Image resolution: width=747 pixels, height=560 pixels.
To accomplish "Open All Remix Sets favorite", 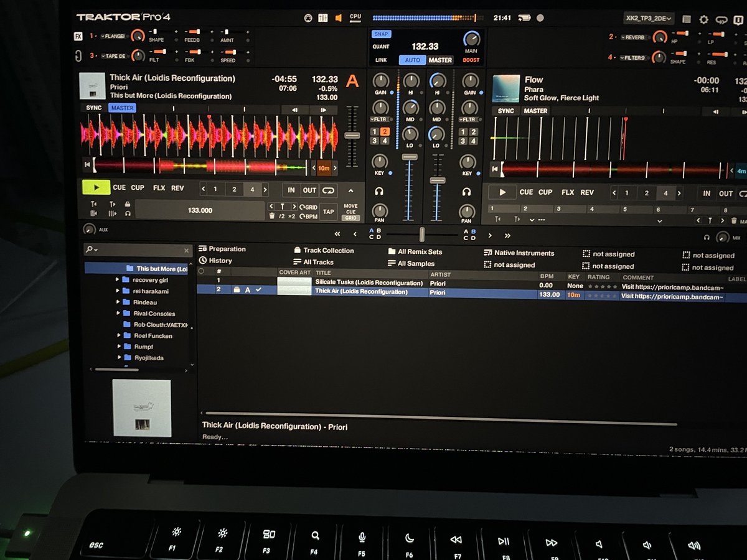I will click(x=415, y=251).
